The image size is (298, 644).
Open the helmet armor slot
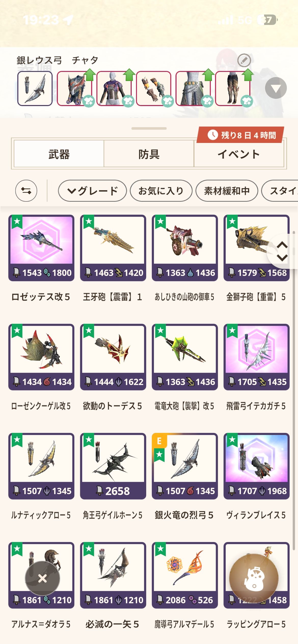[74, 89]
